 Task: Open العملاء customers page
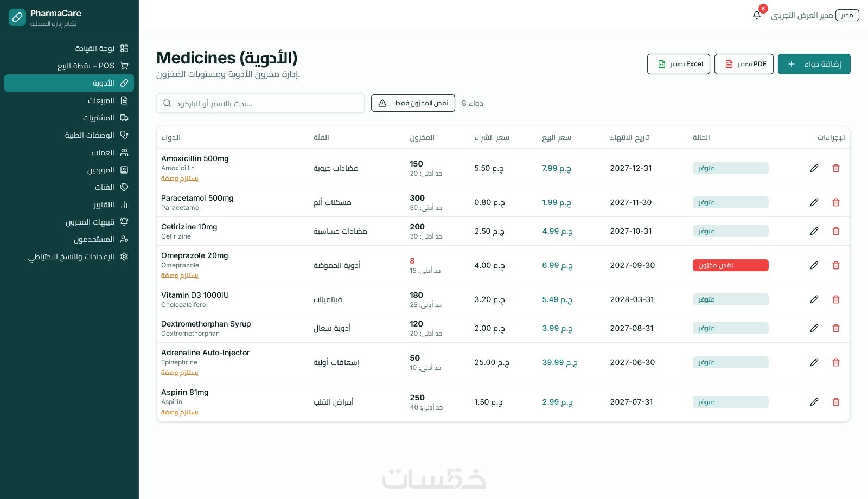69,152
